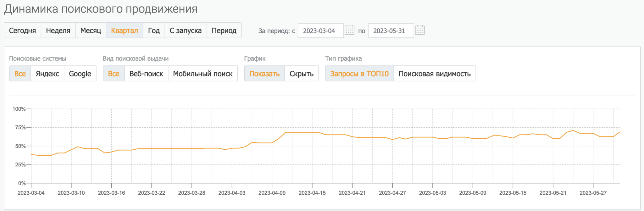Open the end date calendar picker icon
Image resolution: width=644 pixels, height=211 pixels.
pos(420,30)
